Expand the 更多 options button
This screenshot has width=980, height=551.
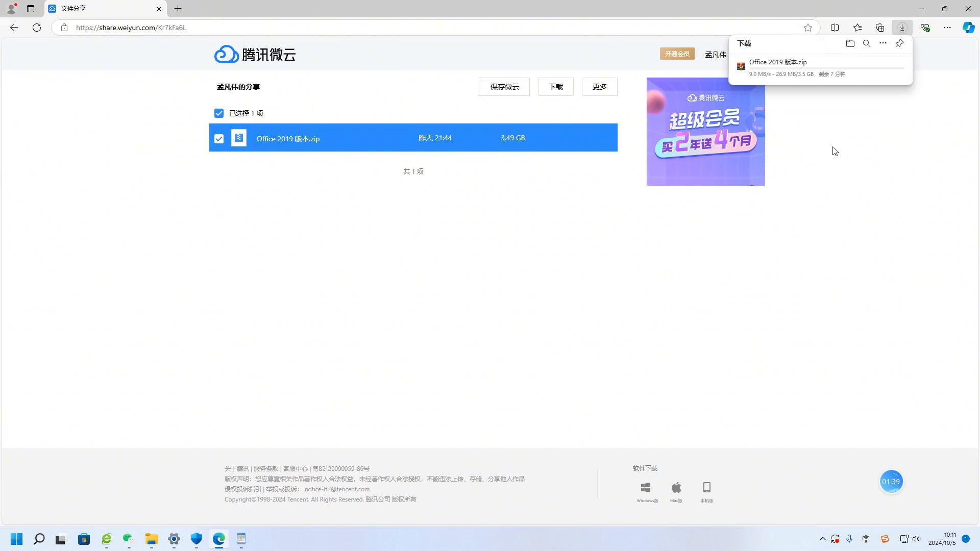(x=600, y=87)
